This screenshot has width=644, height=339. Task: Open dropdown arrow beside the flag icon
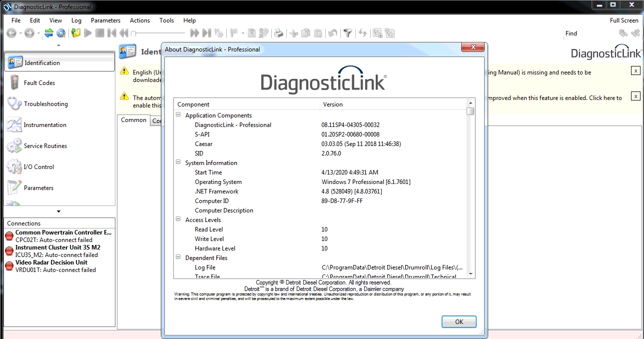click(x=243, y=33)
